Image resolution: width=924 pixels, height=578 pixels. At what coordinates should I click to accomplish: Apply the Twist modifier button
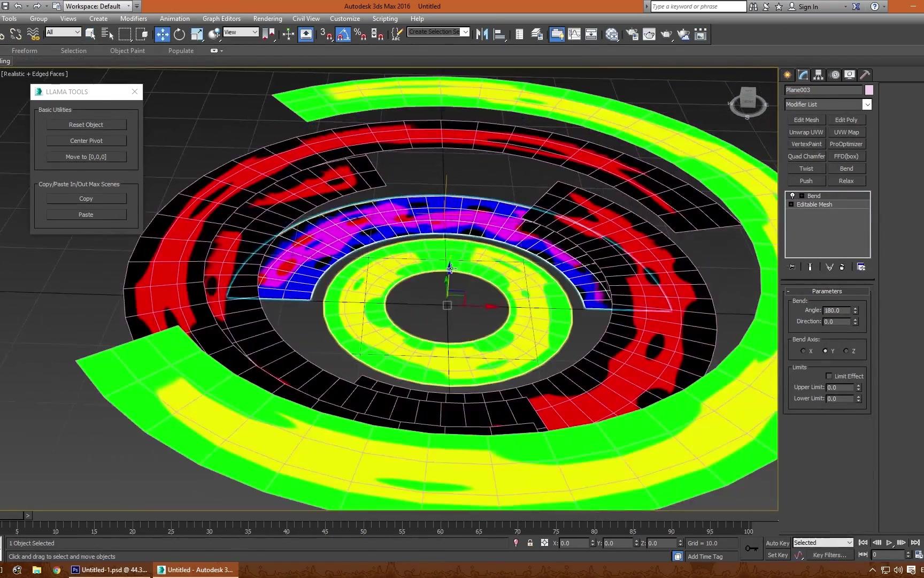806,168
